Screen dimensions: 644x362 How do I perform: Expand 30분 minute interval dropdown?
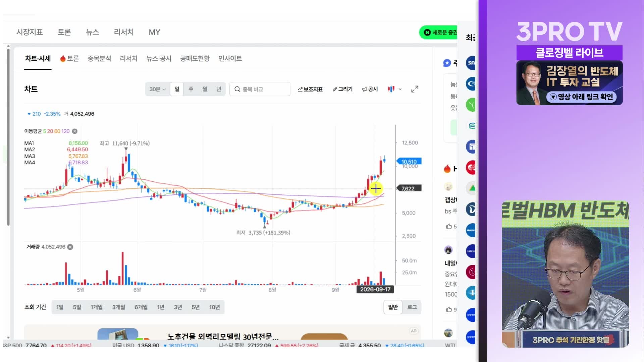(158, 89)
